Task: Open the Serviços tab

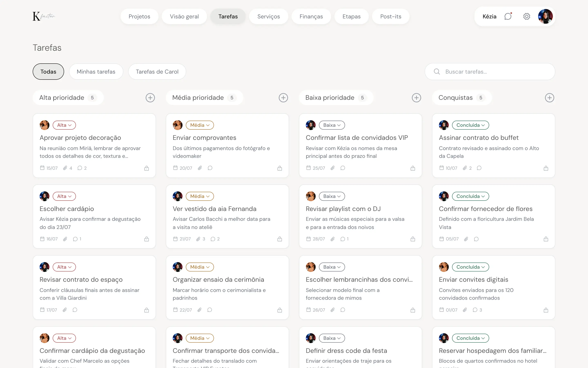Action: coord(268,16)
